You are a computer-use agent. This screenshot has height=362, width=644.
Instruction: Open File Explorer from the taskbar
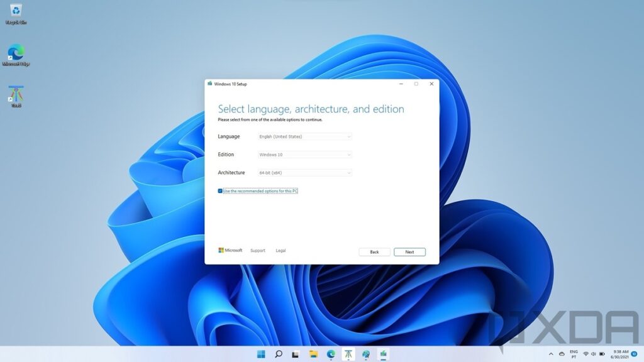pyautogui.click(x=313, y=354)
